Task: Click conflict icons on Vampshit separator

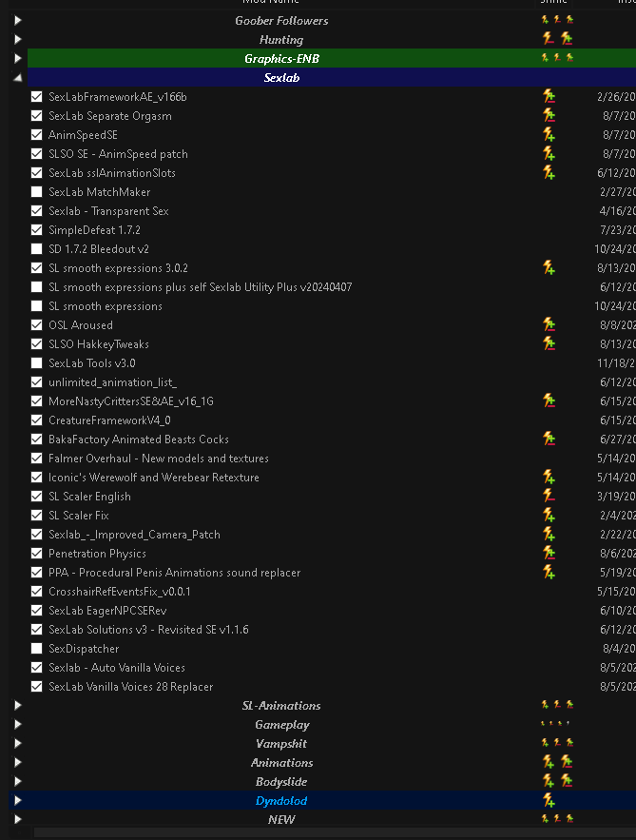Action: 557,743
